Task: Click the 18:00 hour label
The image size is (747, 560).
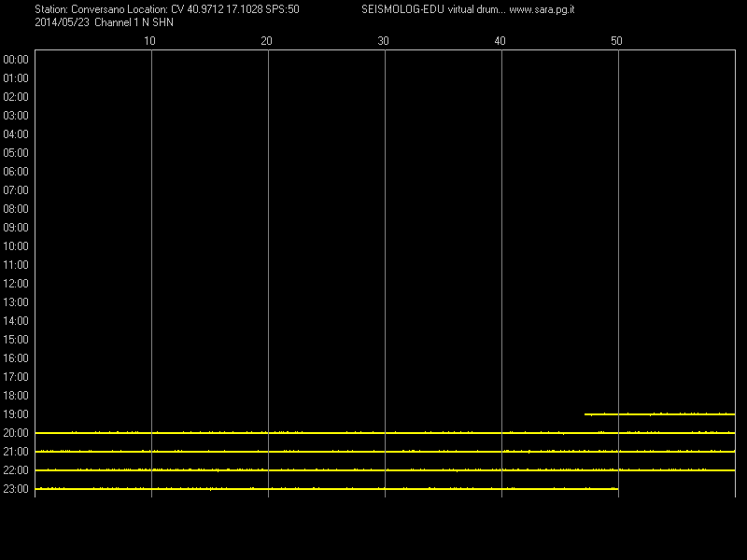Action: [x=16, y=395]
